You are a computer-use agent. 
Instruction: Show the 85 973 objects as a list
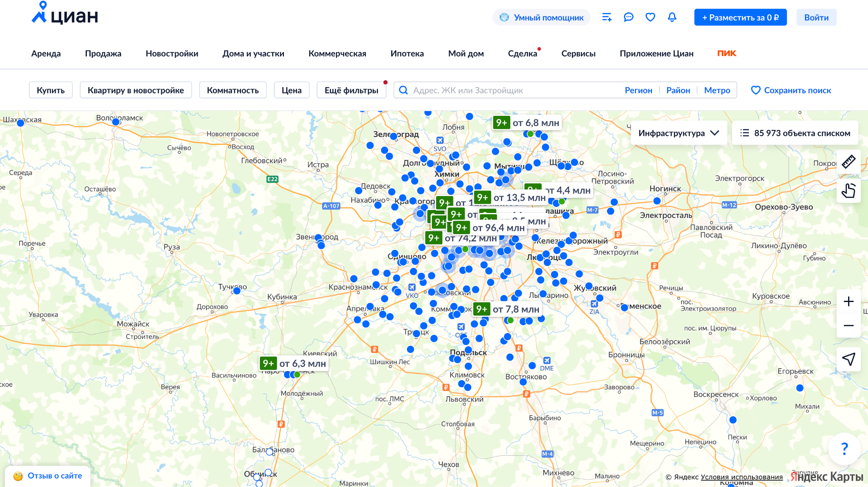(x=795, y=133)
